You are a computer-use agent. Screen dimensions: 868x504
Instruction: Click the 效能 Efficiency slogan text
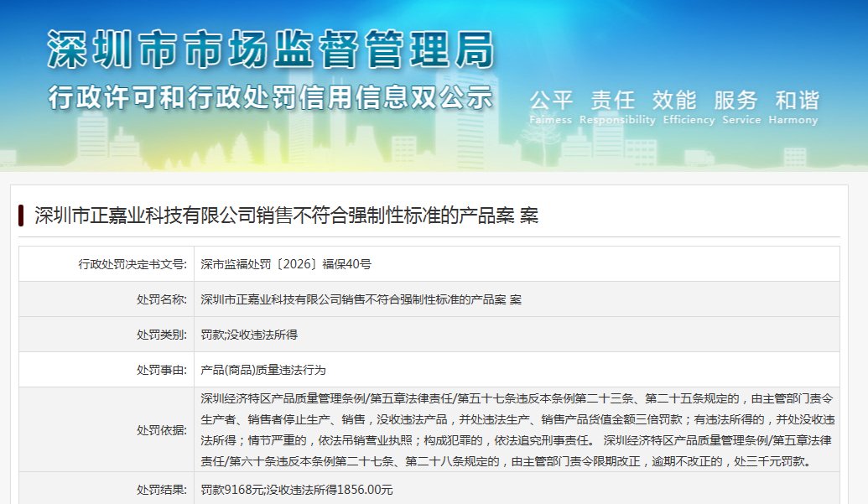689,107
